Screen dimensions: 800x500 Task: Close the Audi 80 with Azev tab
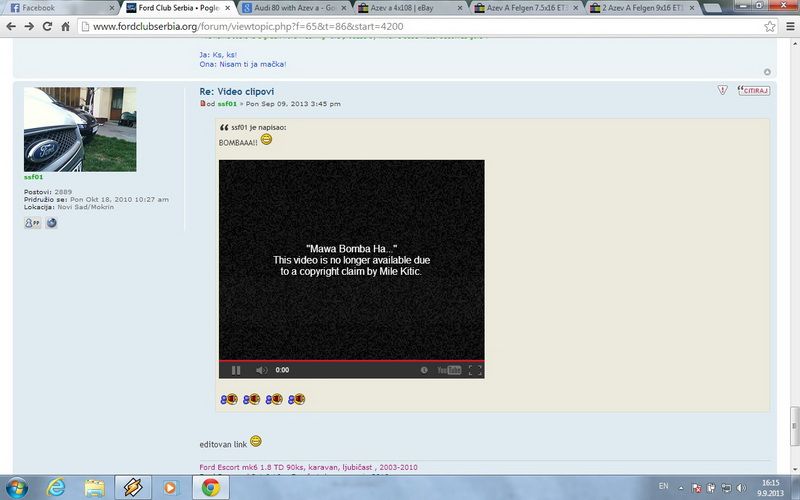pos(344,8)
